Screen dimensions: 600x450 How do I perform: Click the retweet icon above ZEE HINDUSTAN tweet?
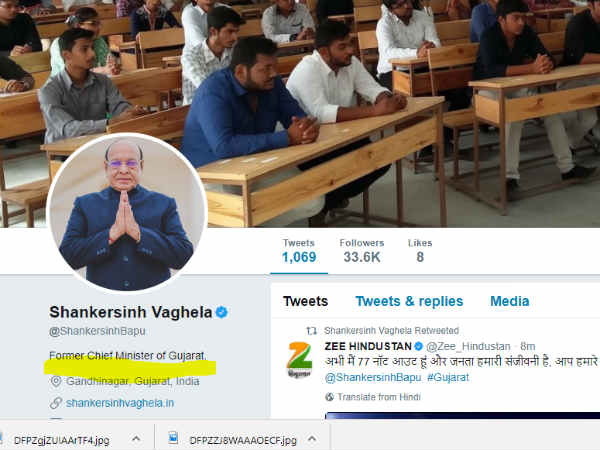pyautogui.click(x=311, y=331)
